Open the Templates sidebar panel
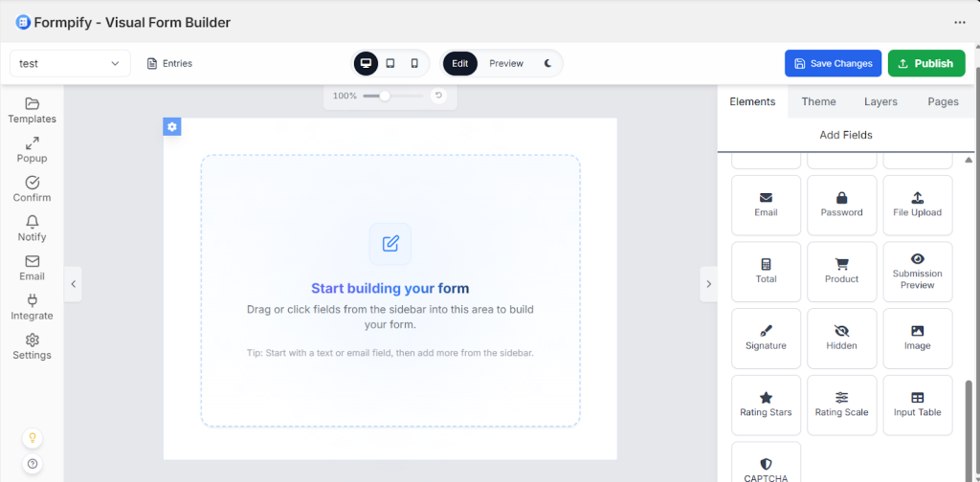980x482 pixels. (x=32, y=111)
